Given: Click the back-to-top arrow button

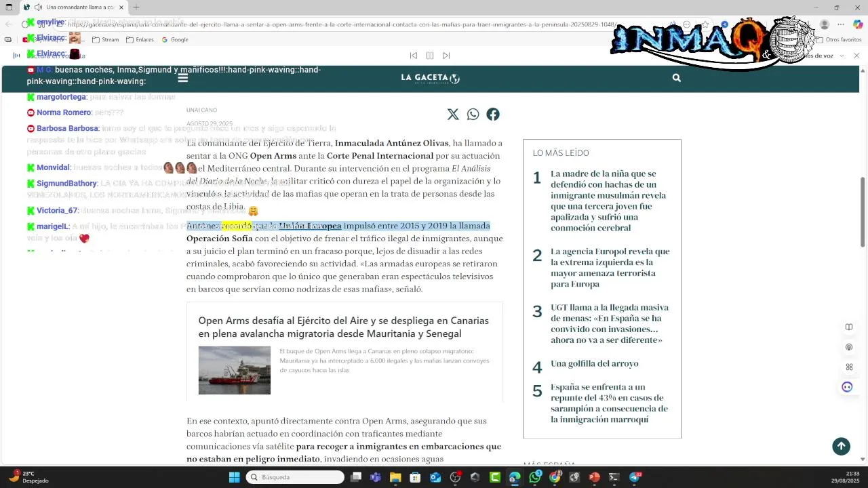Looking at the screenshot, I should point(841,446).
